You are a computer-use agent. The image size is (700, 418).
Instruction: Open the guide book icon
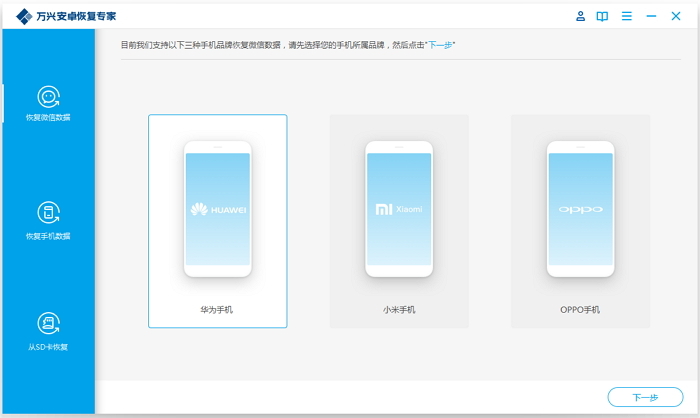coord(602,17)
